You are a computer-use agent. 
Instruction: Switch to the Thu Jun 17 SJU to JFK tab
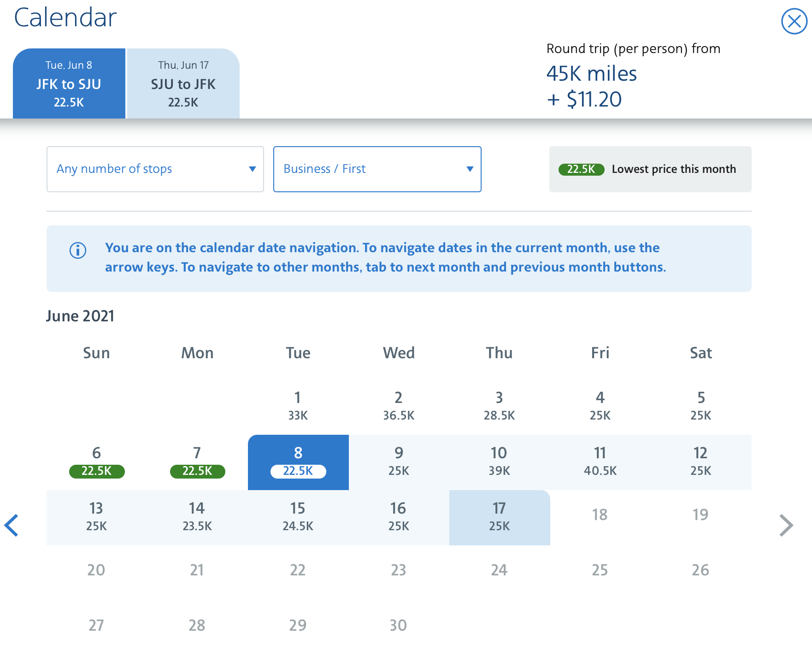pyautogui.click(x=183, y=83)
